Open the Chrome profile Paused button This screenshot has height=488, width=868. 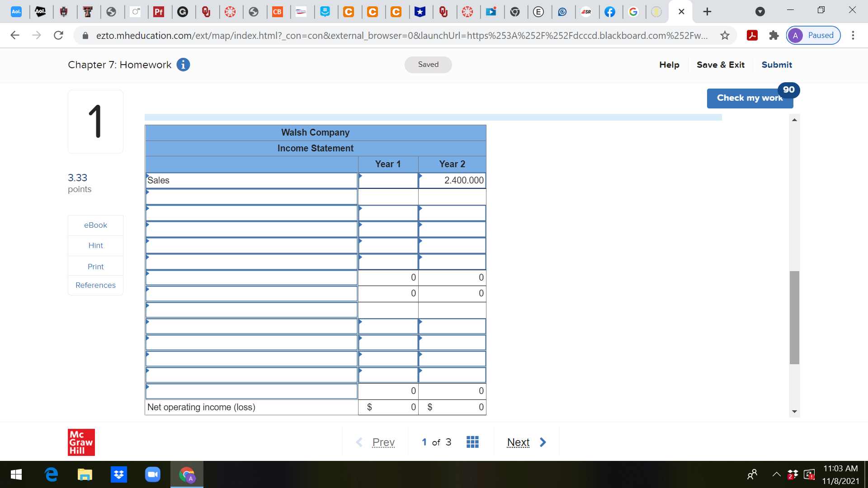(813, 35)
